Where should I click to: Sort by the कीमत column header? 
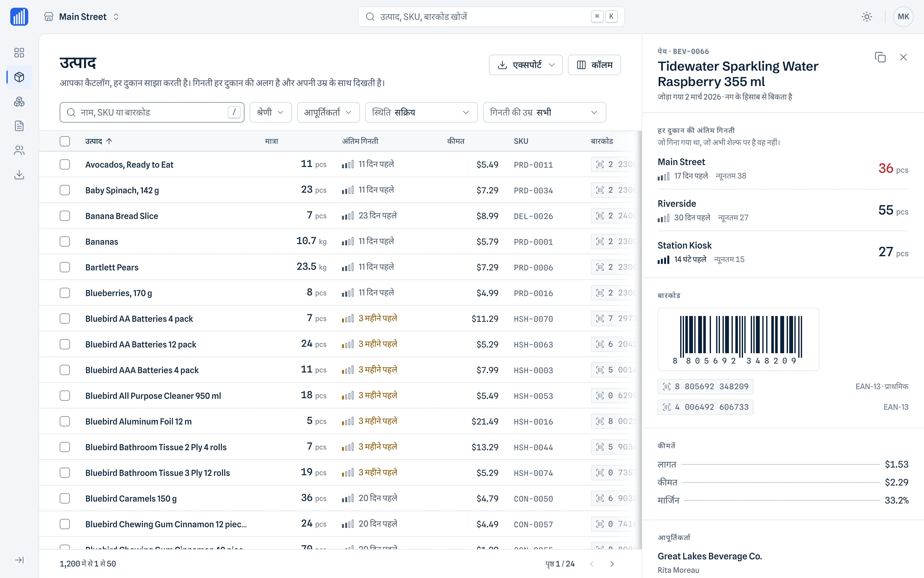(456, 141)
